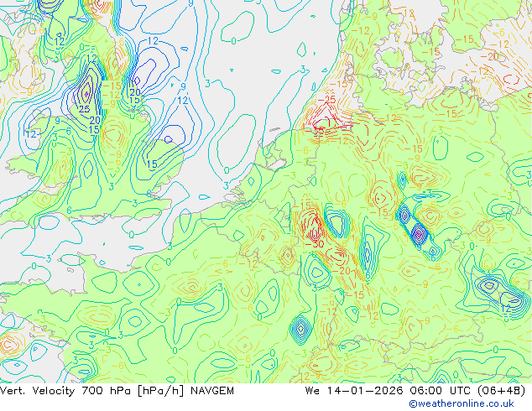Click the 'We 14-01-2026 06:00 UTC (06+48)' timestamp

(415, 391)
